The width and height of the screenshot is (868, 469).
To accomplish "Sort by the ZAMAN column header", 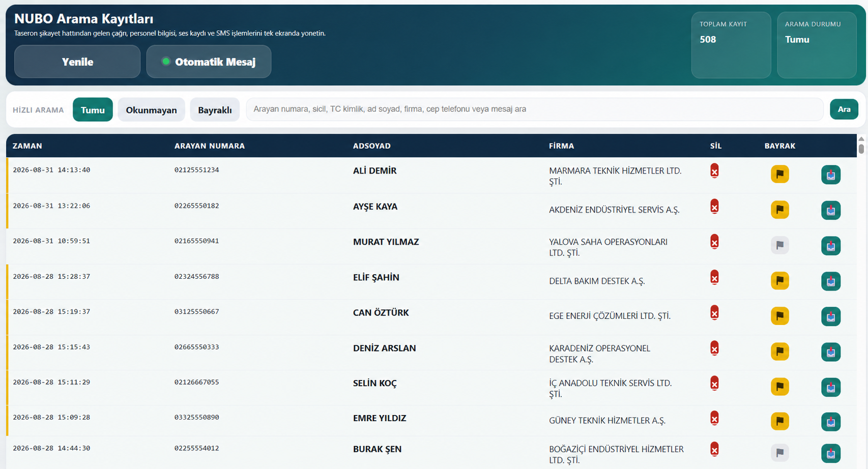I will 27,146.
